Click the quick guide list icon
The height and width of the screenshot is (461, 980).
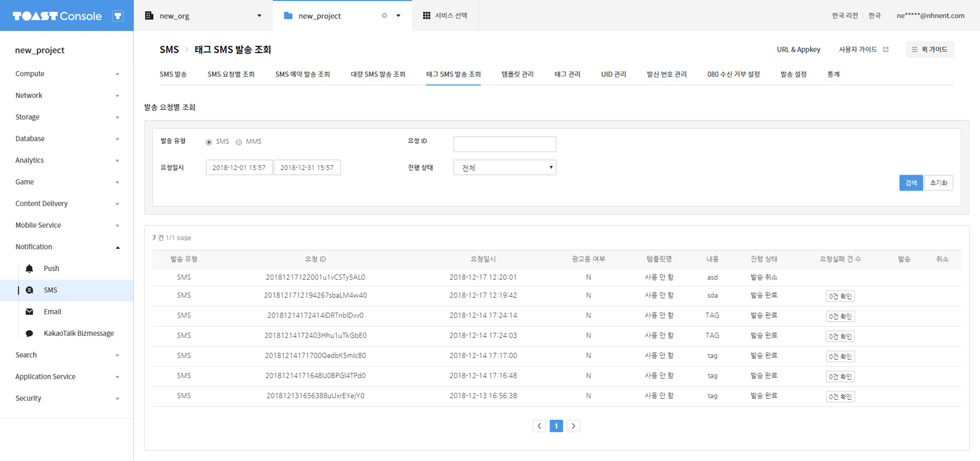tap(914, 49)
